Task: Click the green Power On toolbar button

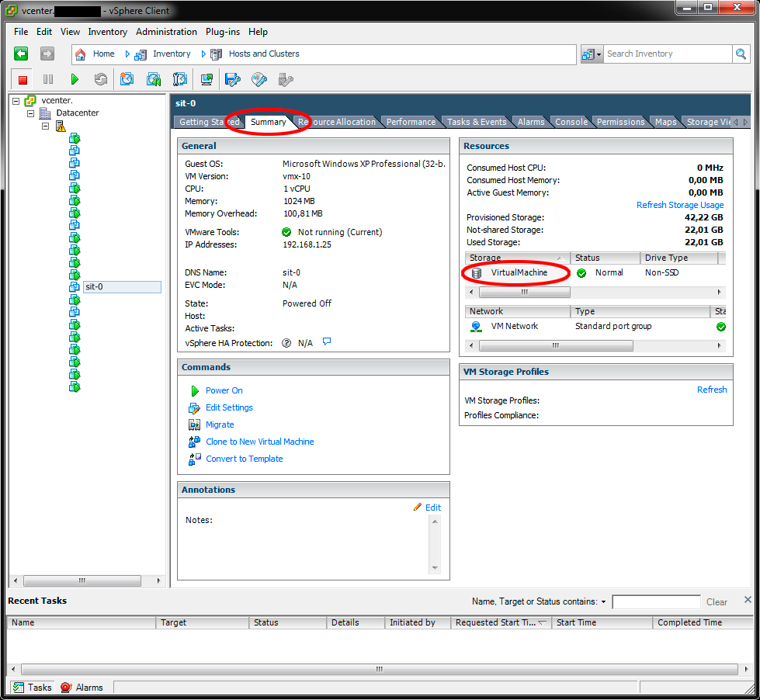Action: [75, 79]
